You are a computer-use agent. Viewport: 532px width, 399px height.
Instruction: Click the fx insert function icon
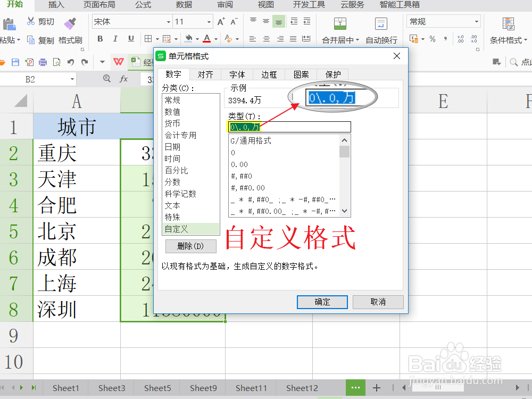click(123, 79)
